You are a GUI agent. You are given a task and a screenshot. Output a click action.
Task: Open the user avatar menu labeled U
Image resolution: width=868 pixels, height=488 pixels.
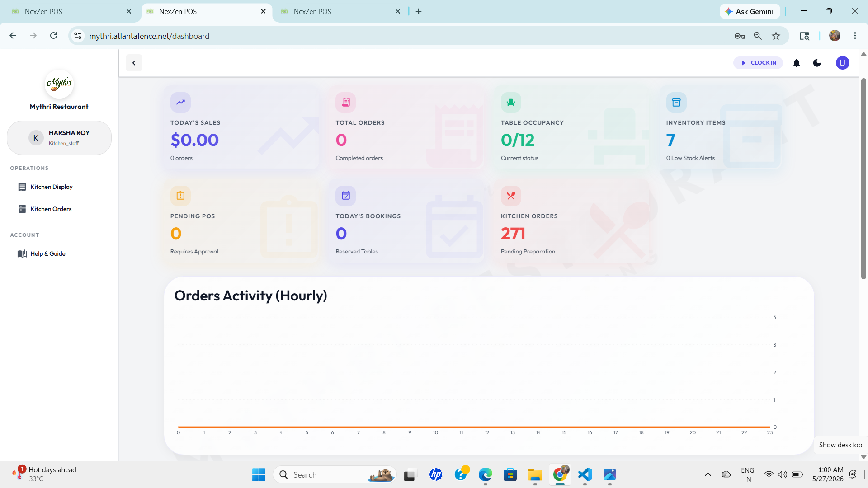click(842, 63)
